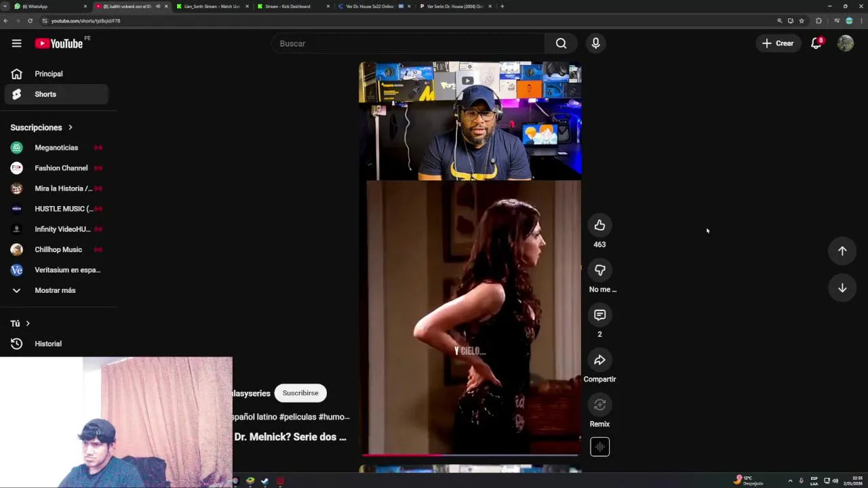Open a new browser tab
The height and width of the screenshot is (488, 868).
click(502, 6)
